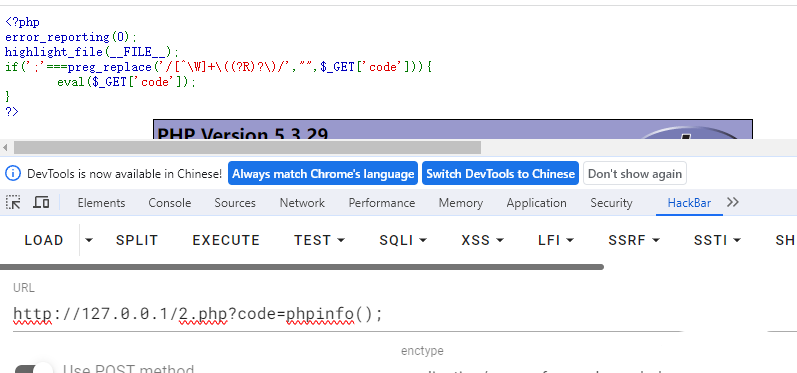Expand the XSS menu
The width and height of the screenshot is (797, 373).
tap(482, 240)
